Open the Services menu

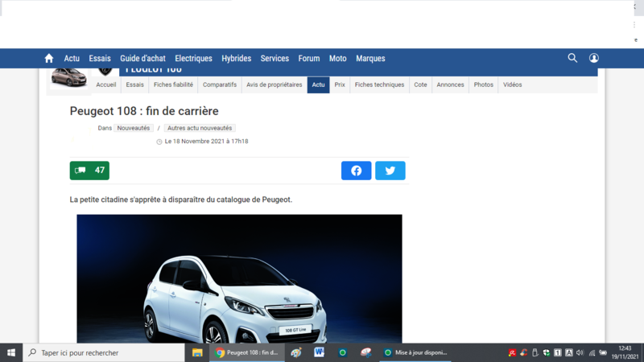tap(275, 58)
